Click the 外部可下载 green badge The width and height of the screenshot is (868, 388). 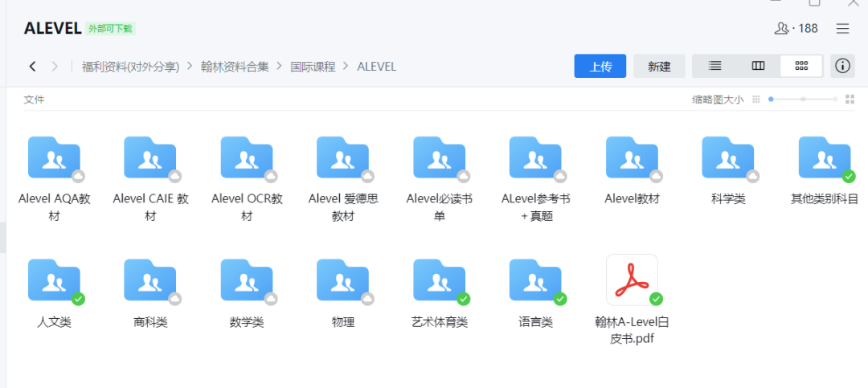click(x=110, y=29)
